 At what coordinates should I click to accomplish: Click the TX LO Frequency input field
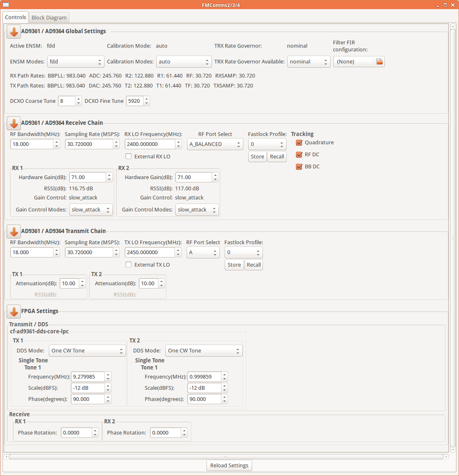150,252
